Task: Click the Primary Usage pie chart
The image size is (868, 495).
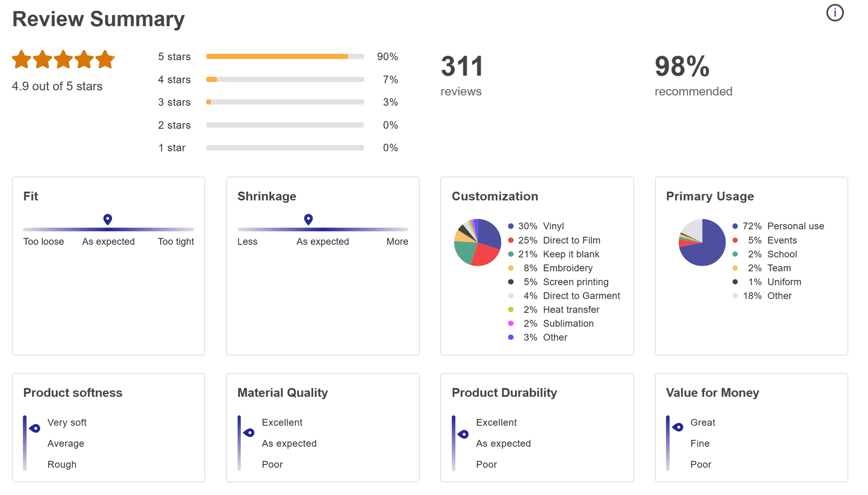Action: point(702,243)
